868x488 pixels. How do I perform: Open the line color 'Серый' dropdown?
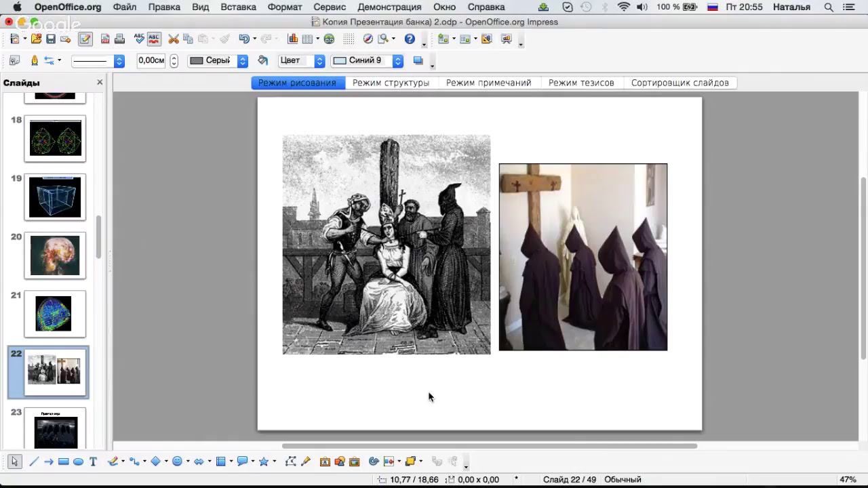(x=242, y=60)
